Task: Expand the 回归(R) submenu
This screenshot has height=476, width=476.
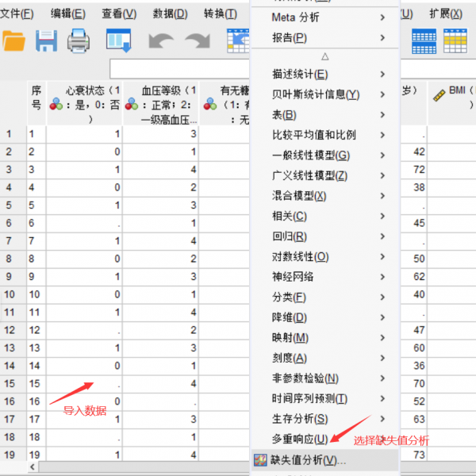Action: tap(290, 236)
